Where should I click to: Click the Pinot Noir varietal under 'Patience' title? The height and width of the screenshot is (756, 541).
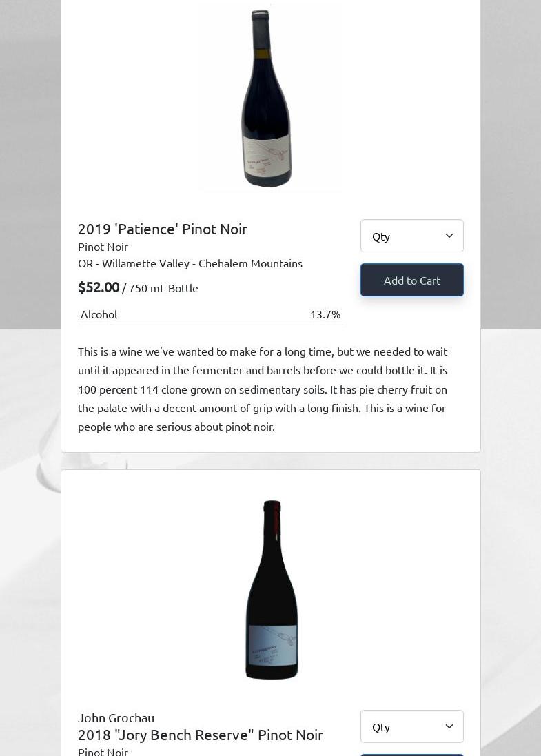[103, 247]
